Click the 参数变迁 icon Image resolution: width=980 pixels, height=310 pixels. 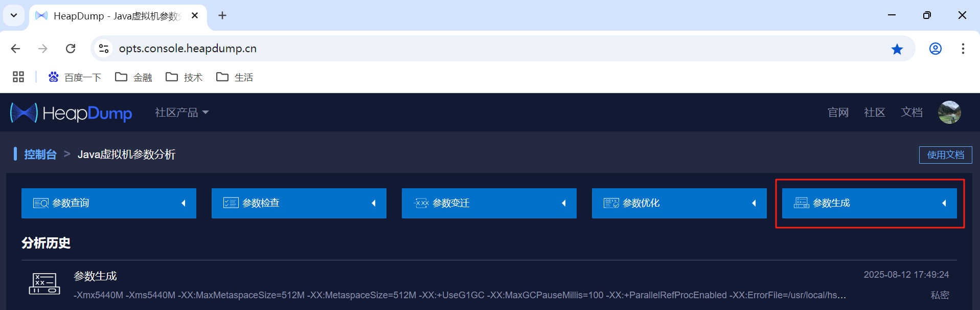point(421,203)
